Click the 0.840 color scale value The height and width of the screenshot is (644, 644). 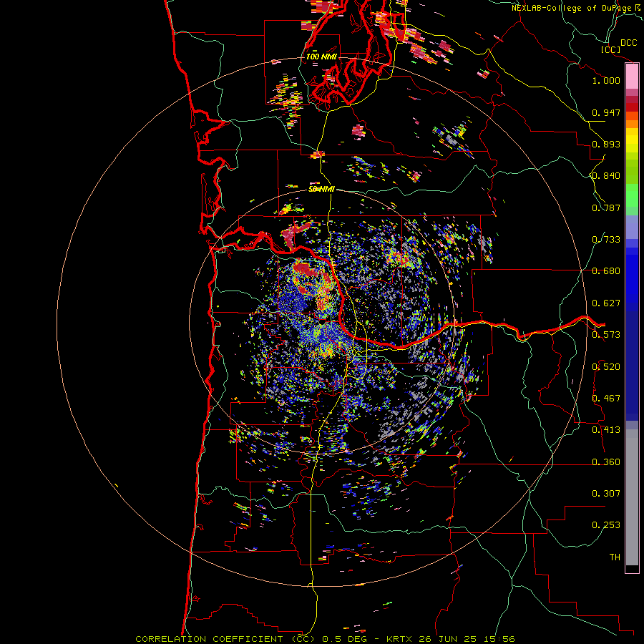(x=606, y=176)
